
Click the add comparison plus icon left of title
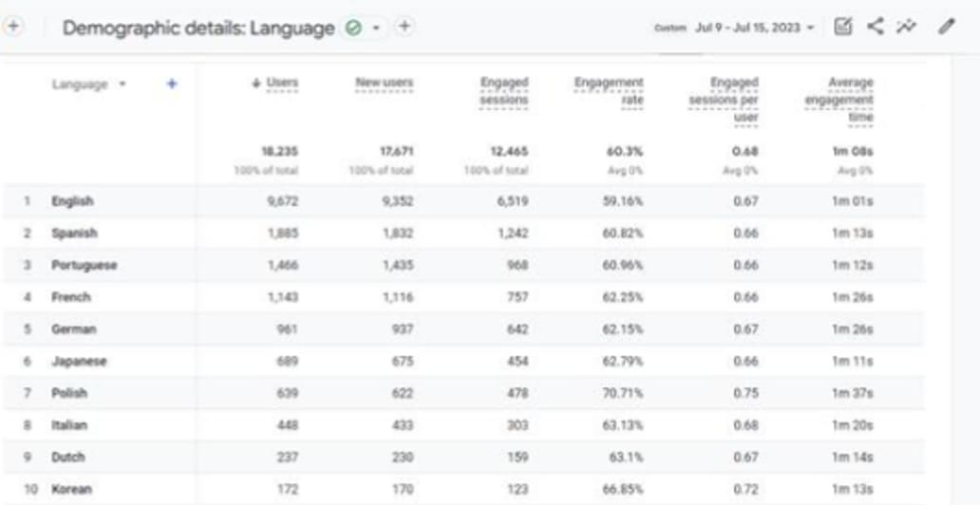click(13, 27)
